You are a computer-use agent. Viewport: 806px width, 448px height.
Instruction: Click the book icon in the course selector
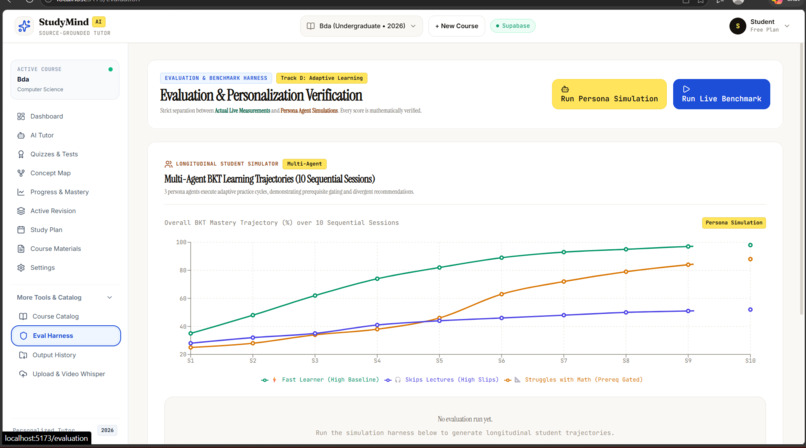pos(310,26)
